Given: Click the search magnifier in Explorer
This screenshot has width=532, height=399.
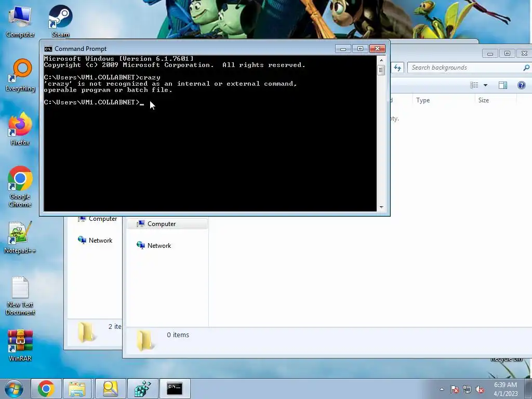Looking at the screenshot, I should (x=526, y=68).
